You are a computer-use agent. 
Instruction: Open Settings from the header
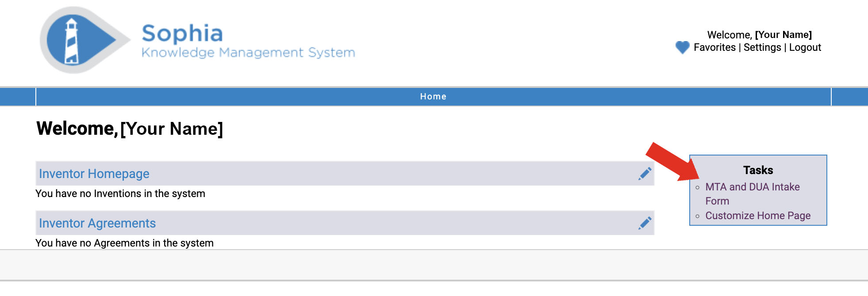[x=762, y=47]
